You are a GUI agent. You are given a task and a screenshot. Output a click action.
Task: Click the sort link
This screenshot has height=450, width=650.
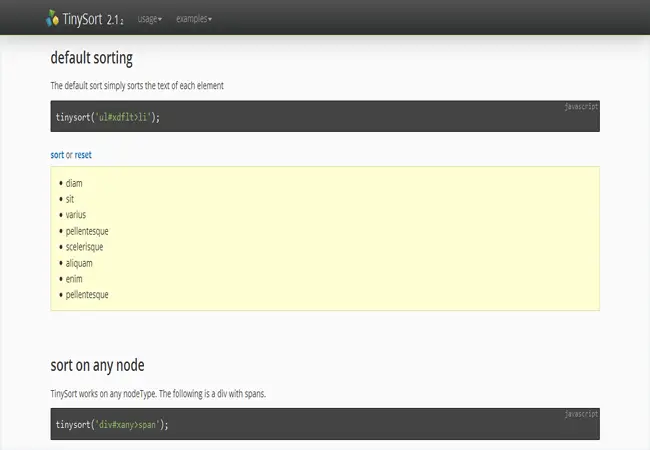click(57, 155)
